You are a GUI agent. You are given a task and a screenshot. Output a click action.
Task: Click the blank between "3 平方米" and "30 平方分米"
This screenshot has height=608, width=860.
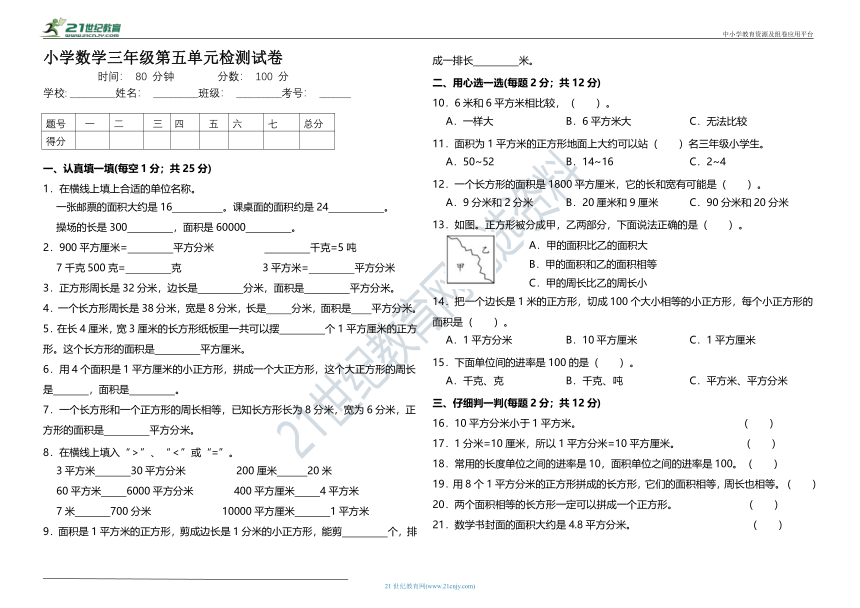point(113,471)
